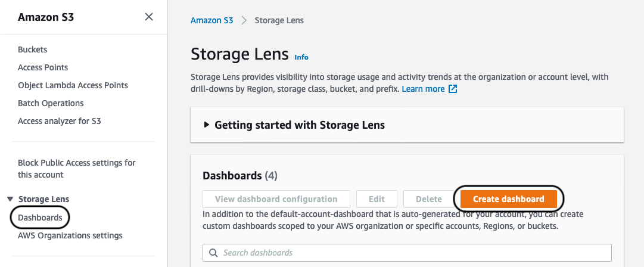Click the magnifier icon in dashboard search
Image resolution: width=644 pixels, height=267 pixels.
[x=213, y=253]
